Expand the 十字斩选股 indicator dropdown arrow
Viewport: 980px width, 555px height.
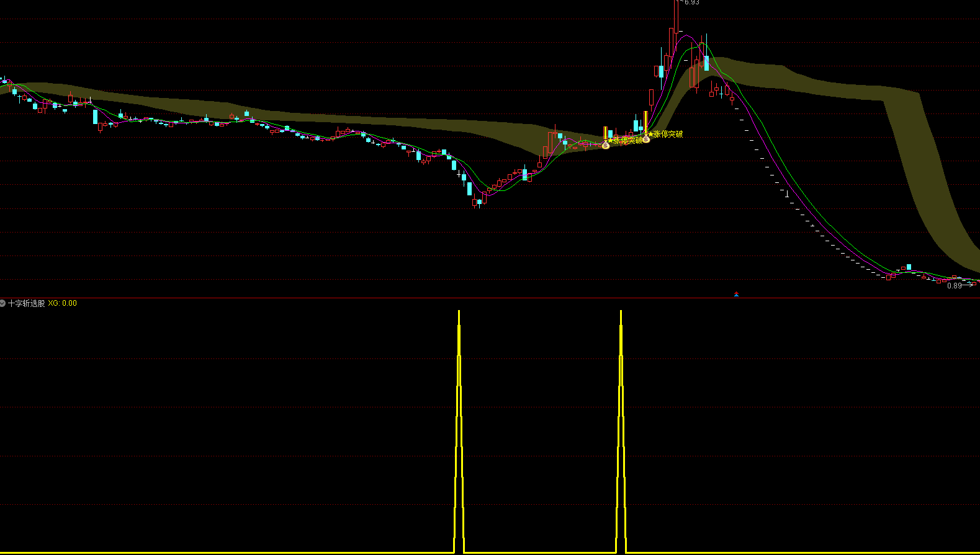(x=3, y=303)
